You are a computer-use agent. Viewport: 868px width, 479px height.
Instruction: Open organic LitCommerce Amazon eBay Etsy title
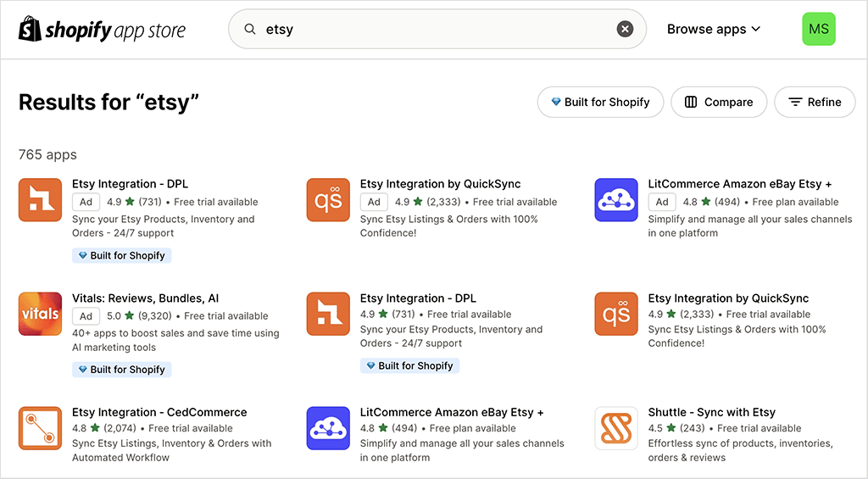point(452,412)
